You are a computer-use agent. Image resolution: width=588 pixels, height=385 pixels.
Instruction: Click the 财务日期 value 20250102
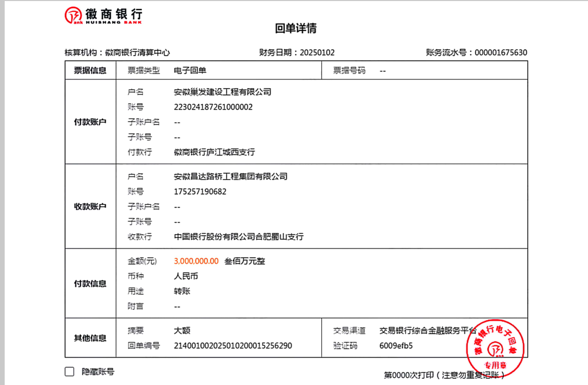point(318,52)
